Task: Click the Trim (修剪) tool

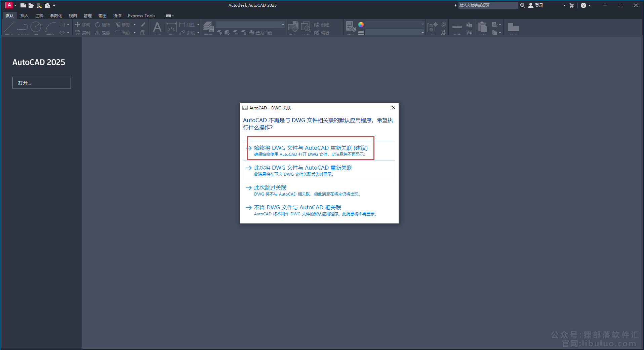Action: (122, 25)
